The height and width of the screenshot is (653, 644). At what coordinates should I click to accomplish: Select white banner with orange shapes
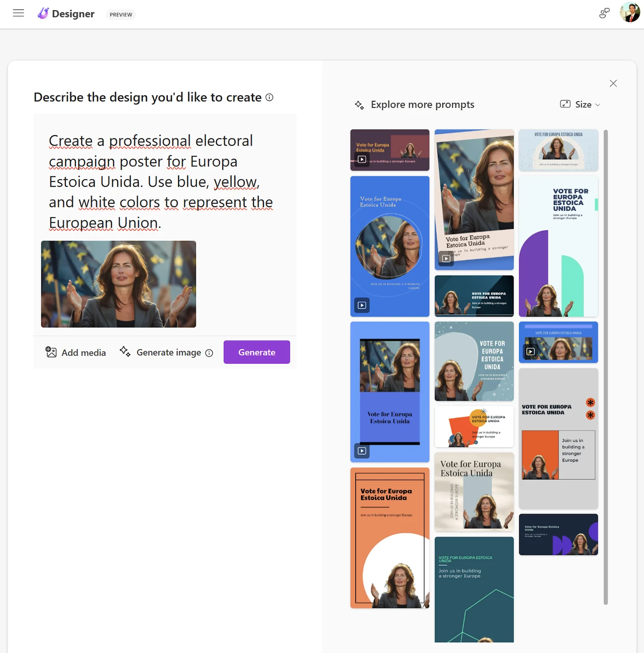pos(474,427)
